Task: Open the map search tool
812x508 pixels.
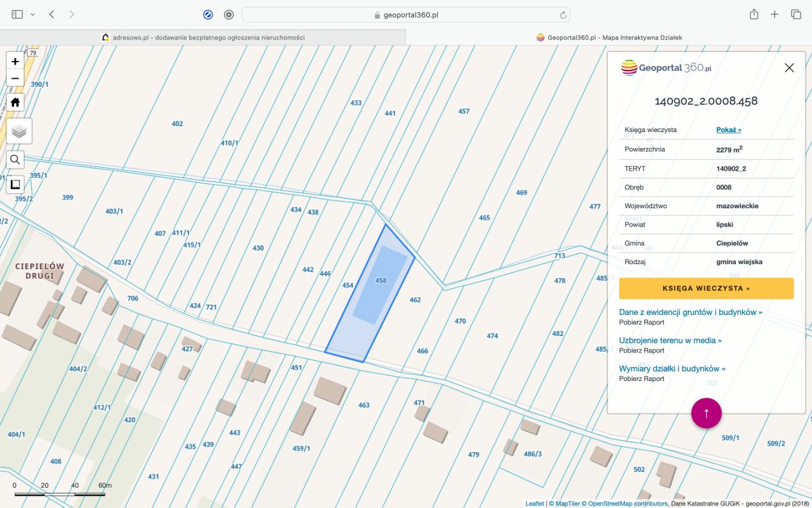Action: [15, 160]
